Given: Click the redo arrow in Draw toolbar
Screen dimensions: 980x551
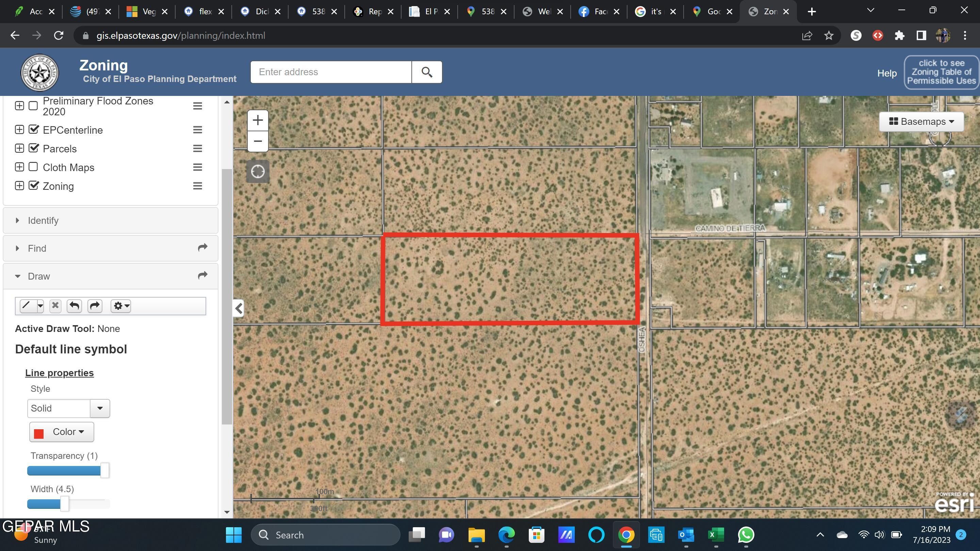Looking at the screenshot, I should (x=95, y=306).
